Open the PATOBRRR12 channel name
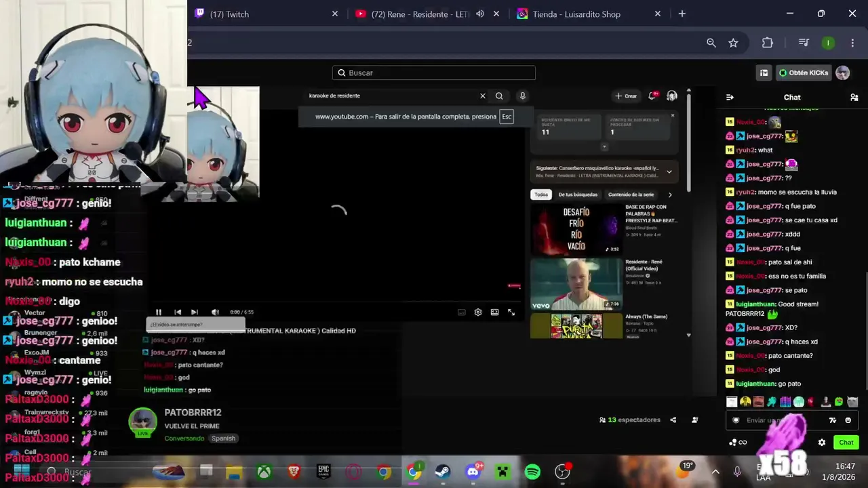Screen dimensions: 868x488 (193, 412)
